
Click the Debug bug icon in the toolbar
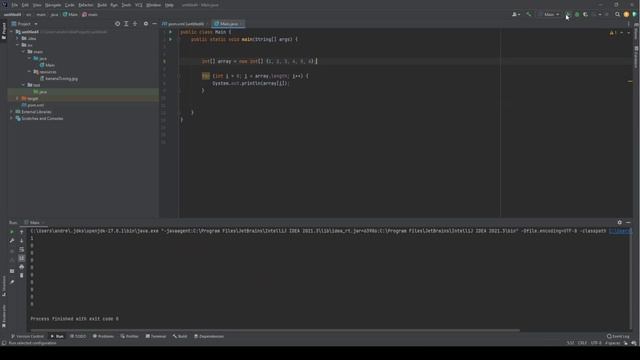(x=577, y=14)
